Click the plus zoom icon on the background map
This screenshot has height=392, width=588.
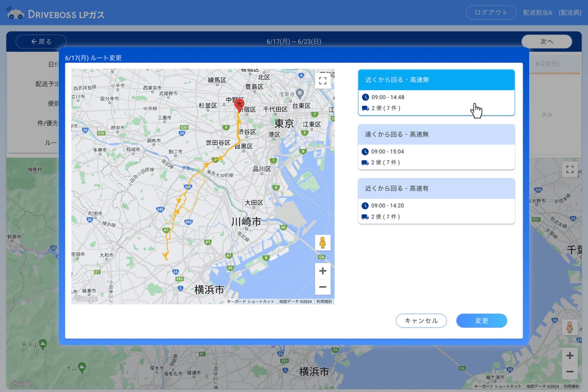[x=570, y=355]
